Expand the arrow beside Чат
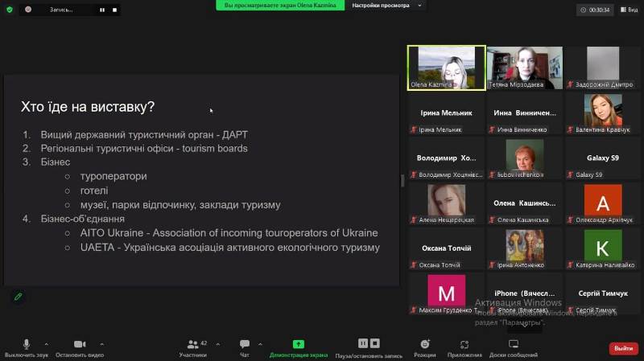 point(260,344)
